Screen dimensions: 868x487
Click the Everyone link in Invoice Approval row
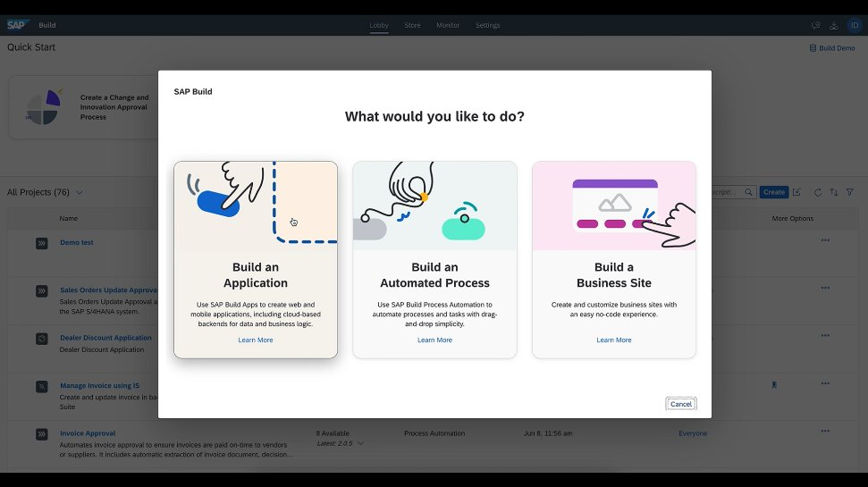(x=693, y=433)
